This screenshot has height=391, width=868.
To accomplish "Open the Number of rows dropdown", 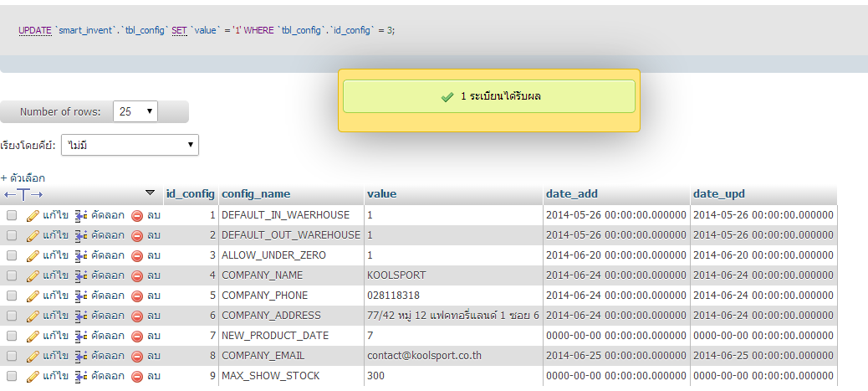I will point(135,111).
